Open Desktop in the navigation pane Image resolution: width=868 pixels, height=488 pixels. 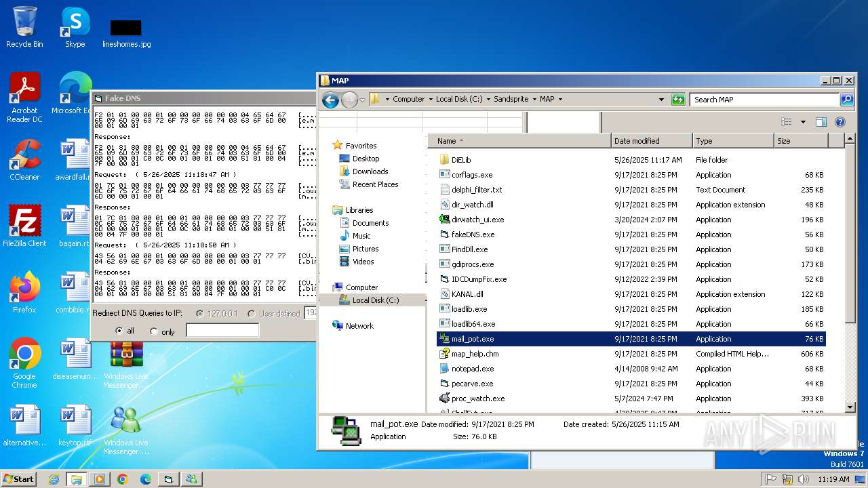pos(366,159)
